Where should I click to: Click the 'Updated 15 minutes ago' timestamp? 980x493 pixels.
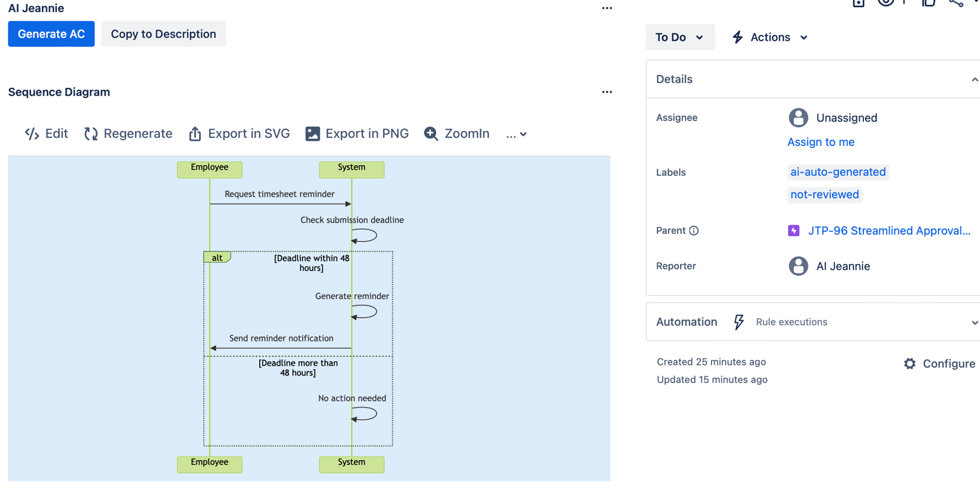click(712, 380)
